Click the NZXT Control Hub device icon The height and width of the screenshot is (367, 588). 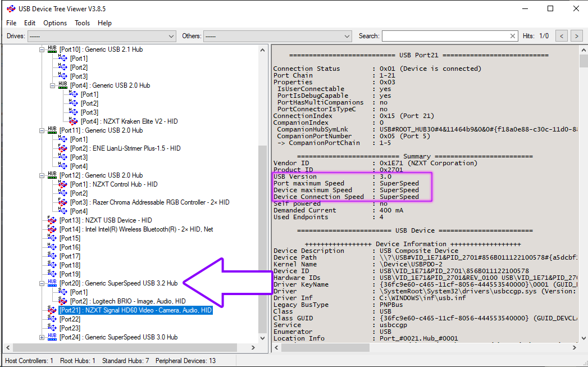tap(63, 184)
